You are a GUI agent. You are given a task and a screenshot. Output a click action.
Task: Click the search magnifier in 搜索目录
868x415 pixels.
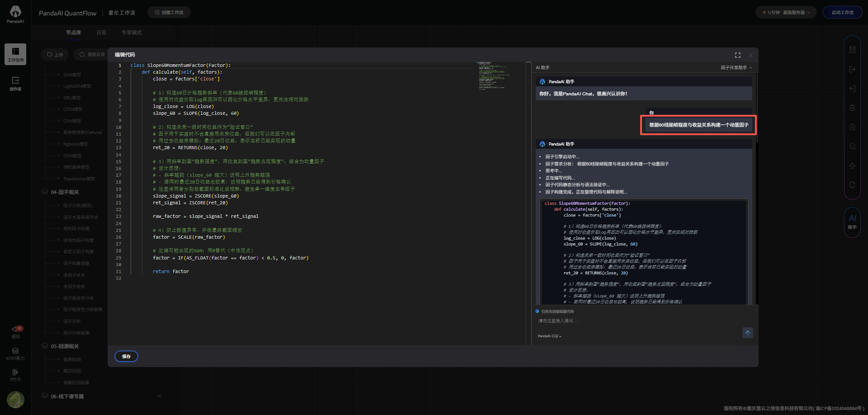[82, 55]
